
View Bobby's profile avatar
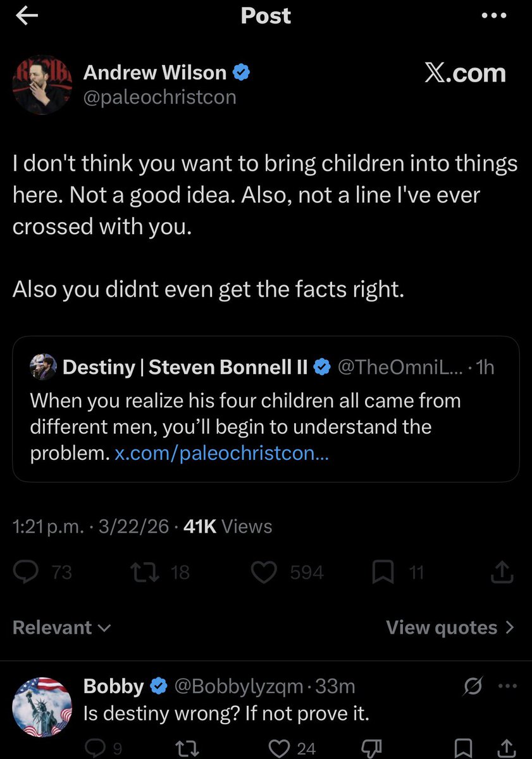coord(42,707)
